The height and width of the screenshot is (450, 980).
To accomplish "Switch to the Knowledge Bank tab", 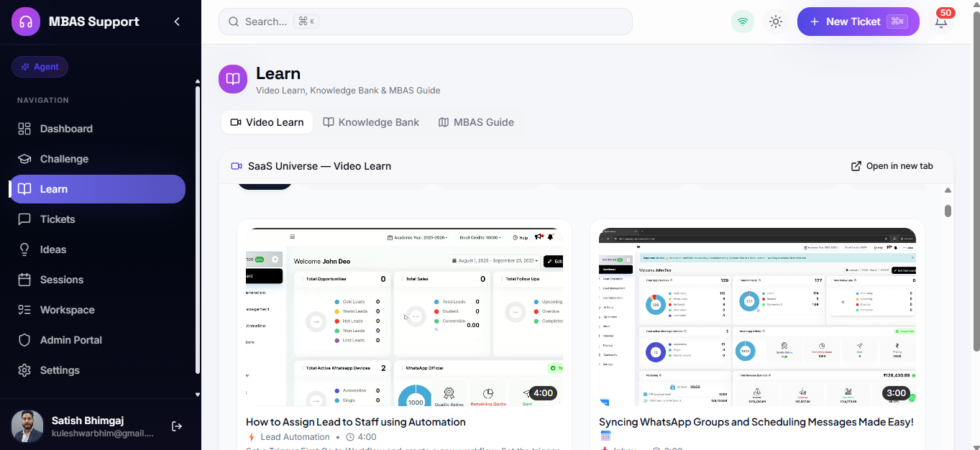I will (371, 122).
